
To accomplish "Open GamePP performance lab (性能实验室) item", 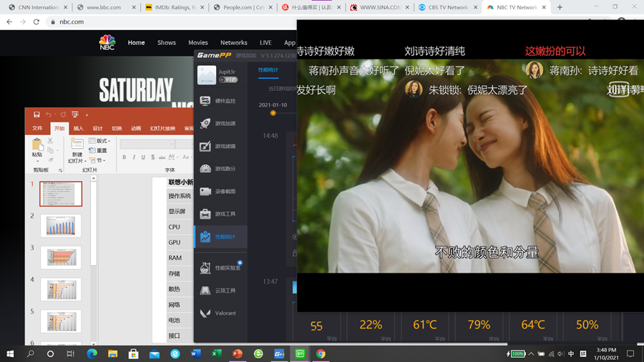I will [x=220, y=268].
